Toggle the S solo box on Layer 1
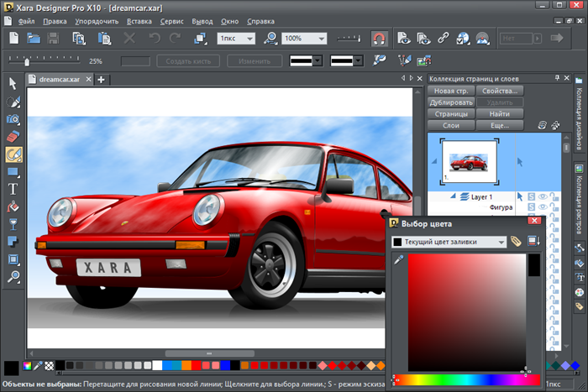 coord(532,196)
